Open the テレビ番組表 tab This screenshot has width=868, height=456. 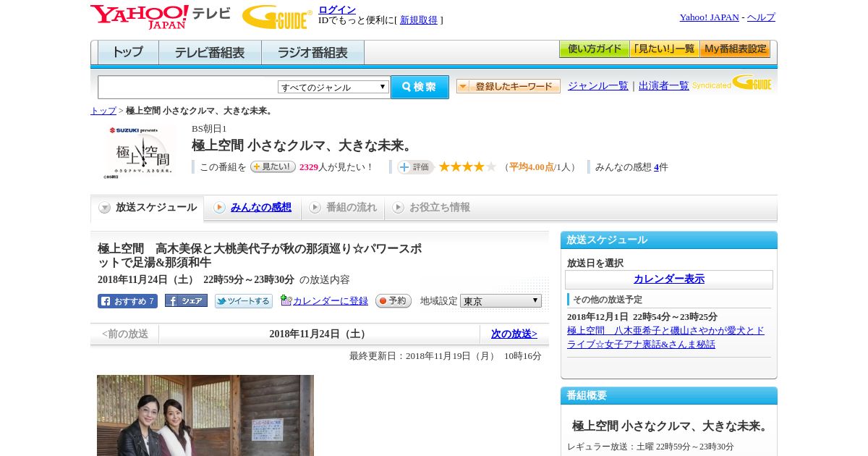click(x=210, y=52)
